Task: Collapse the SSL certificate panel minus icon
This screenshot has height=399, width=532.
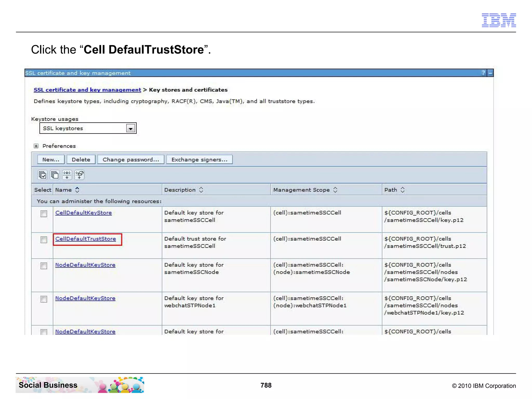Action: [490, 73]
